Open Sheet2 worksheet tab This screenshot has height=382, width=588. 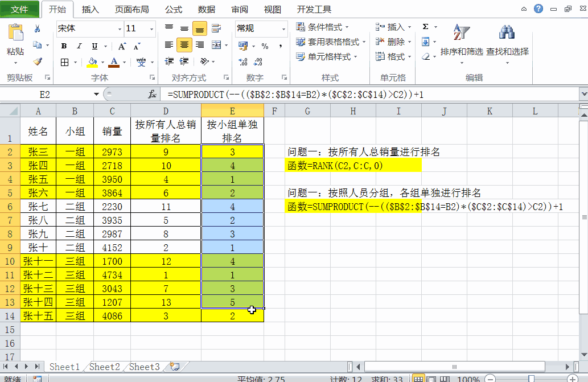pos(105,367)
